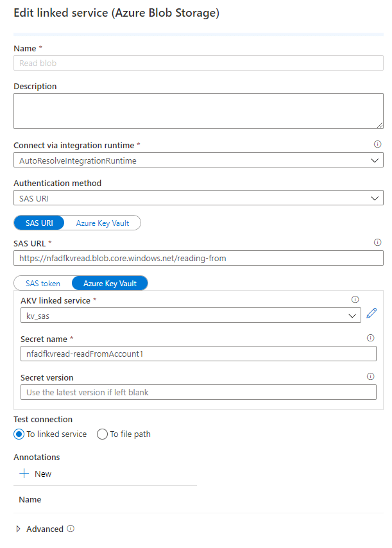
Task: Select the To linked service radio button
Action: pos(19,434)
